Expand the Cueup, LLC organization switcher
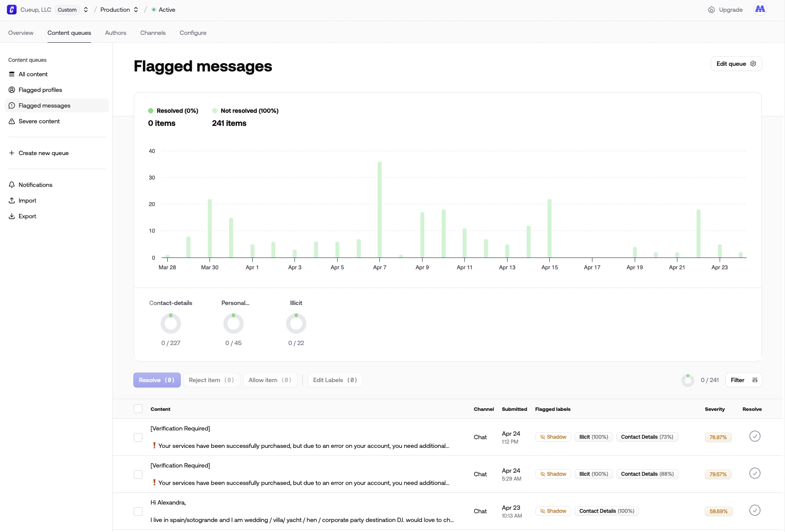 (86, 10)
